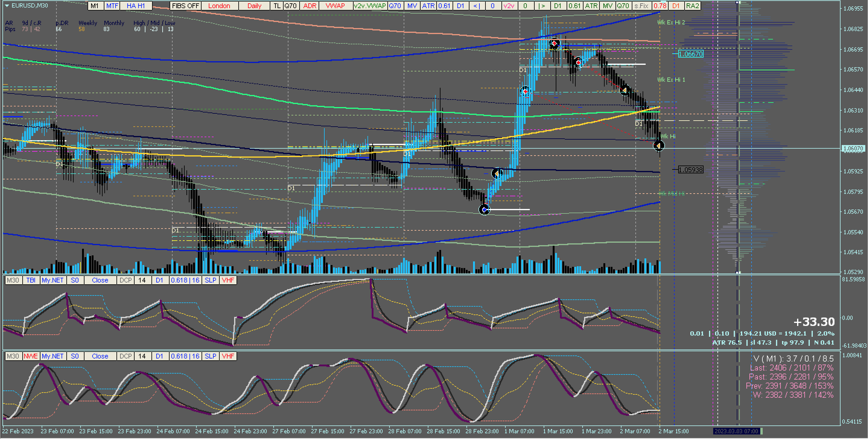Click the red ADR toolbar button
Image resolution: width=868 pixels, height=439 pixels.
pos(310,6)
